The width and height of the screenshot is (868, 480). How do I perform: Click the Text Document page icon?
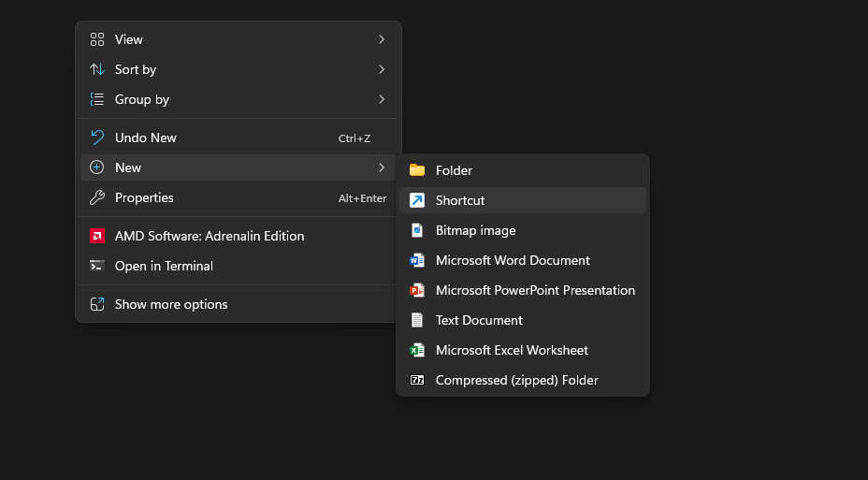pyautogui.click(x=417, y=320)
